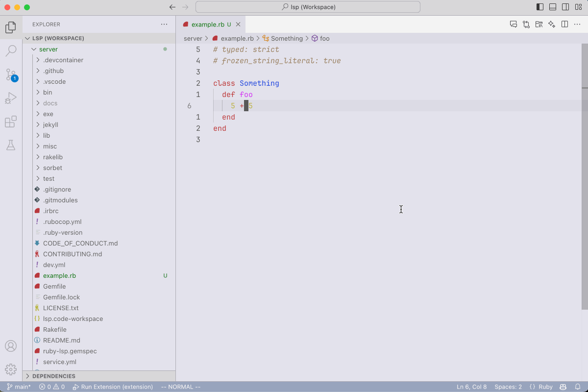Expand the bin folder
The width and height of the screenshot is (588, 392).
(99, 92)
